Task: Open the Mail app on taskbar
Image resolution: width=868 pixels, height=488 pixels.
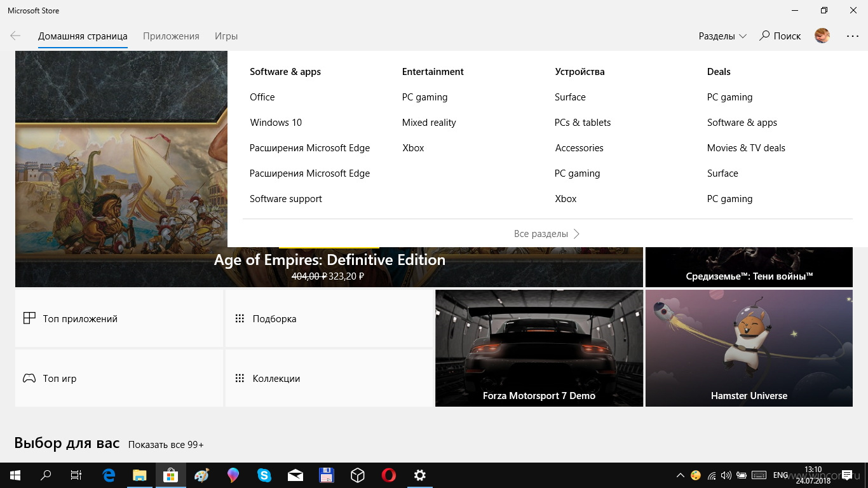Action: coord(295,475)
